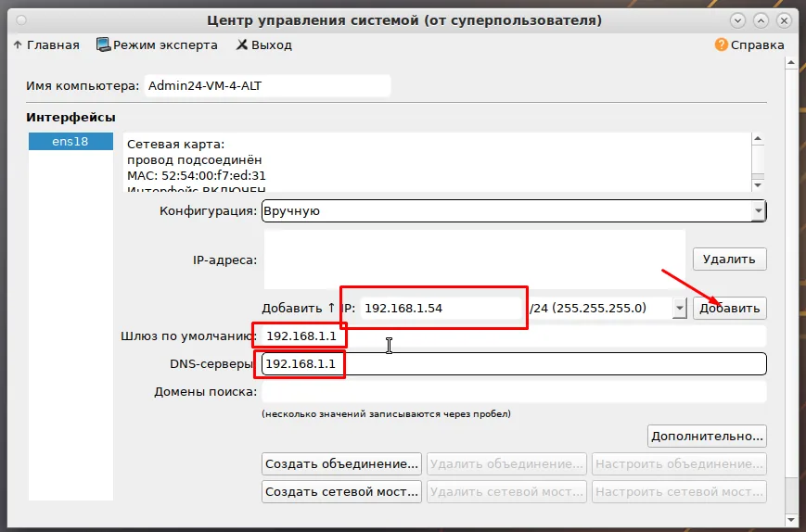Click main window scrollbar up arrow
806x532 pixels.
click(x=791, y=63)
